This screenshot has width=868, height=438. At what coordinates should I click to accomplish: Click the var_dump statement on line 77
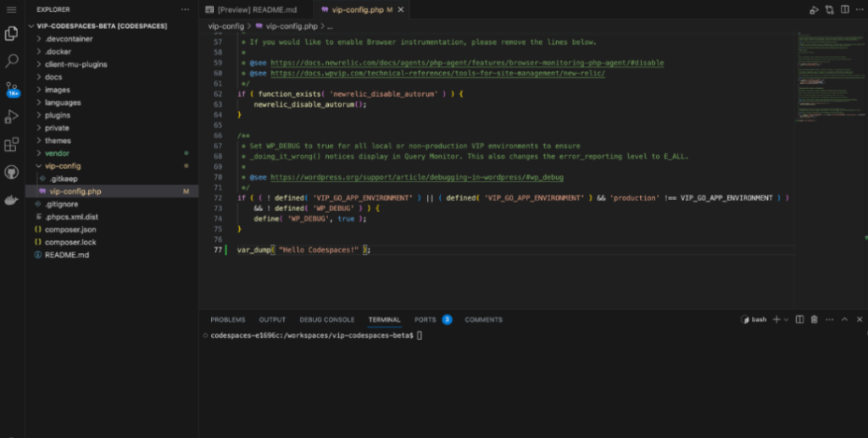(x=304, y=250)
